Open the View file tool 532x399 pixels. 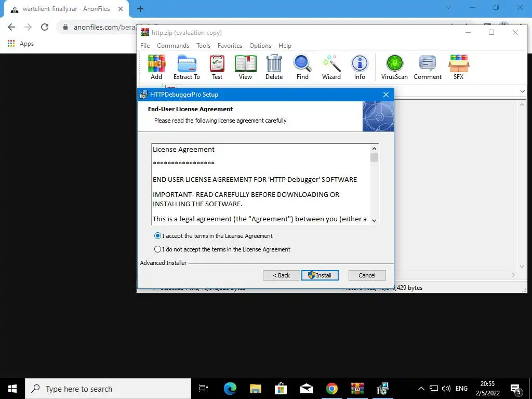245,67
